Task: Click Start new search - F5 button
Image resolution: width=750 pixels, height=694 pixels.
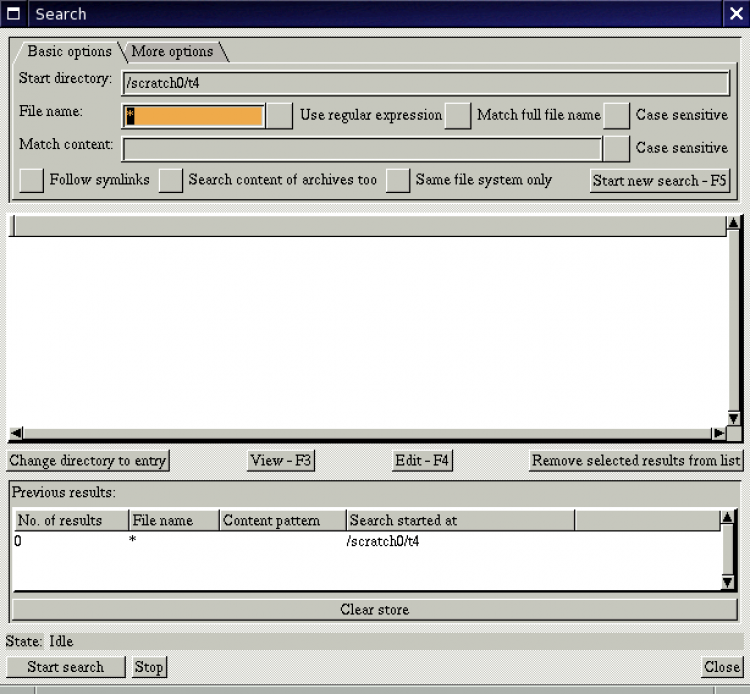Action: (x=660, y=180)
